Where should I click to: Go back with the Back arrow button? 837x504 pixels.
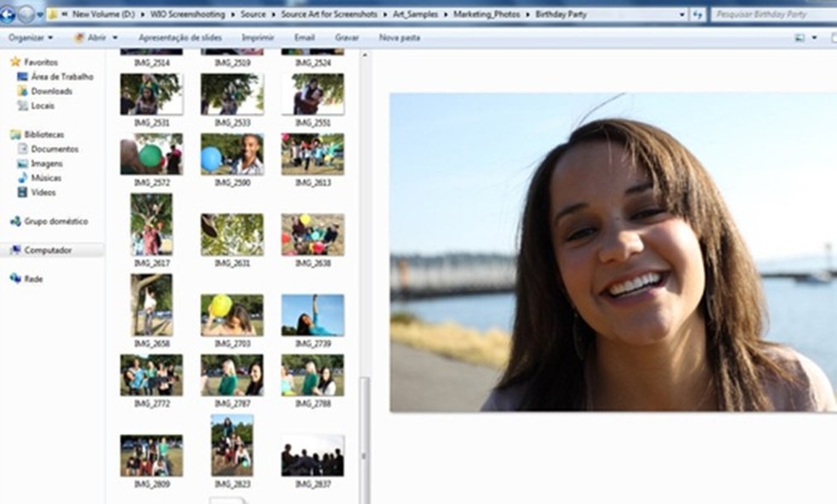(7, 14)
